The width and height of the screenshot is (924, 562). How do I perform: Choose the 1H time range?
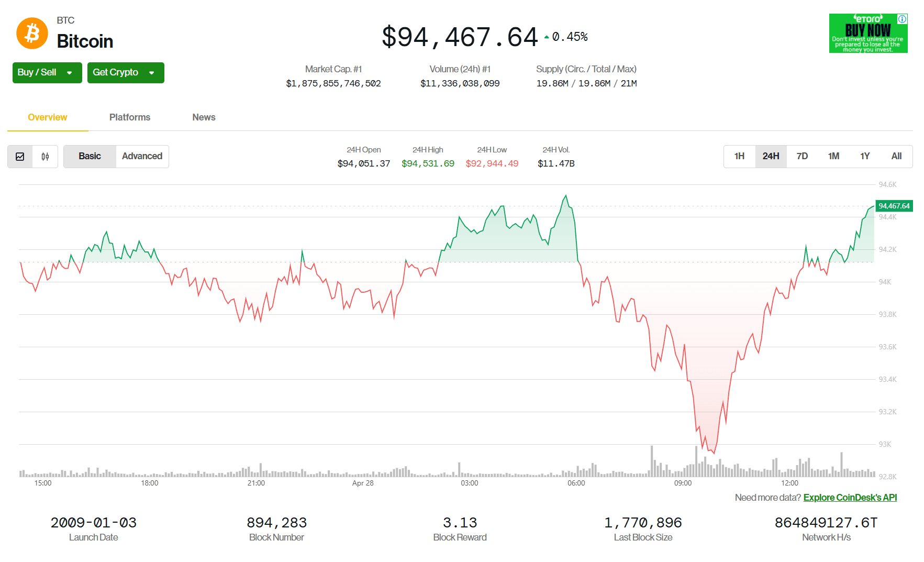tap(739, 157)
